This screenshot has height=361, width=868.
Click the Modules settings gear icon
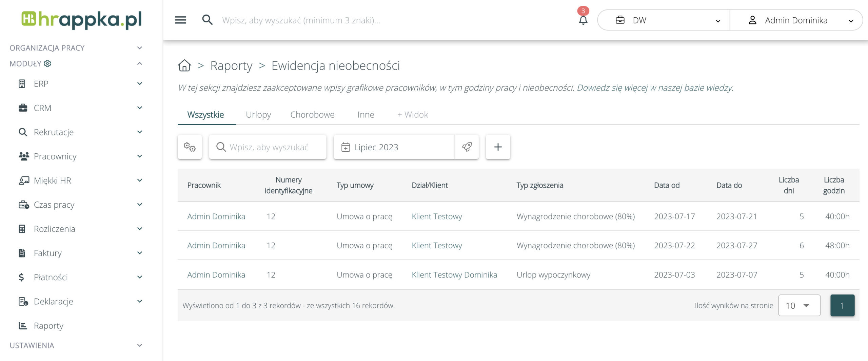pos(48,64)
